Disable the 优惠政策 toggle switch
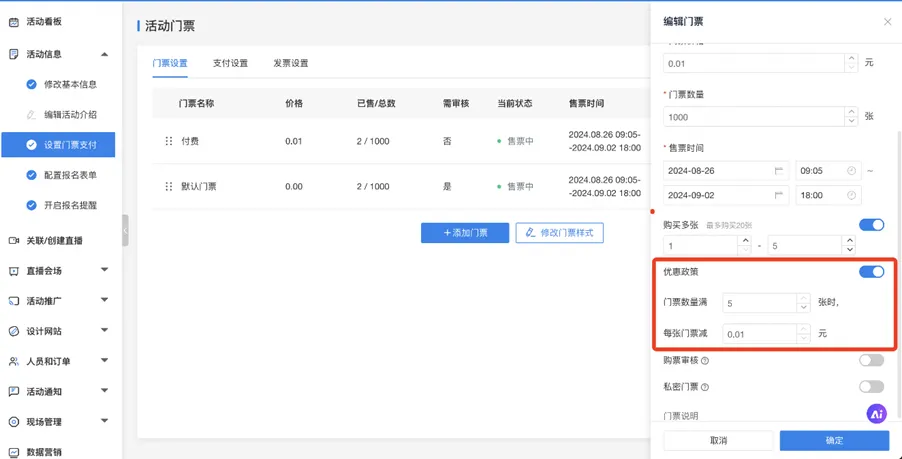 click(x=871, y=272)
